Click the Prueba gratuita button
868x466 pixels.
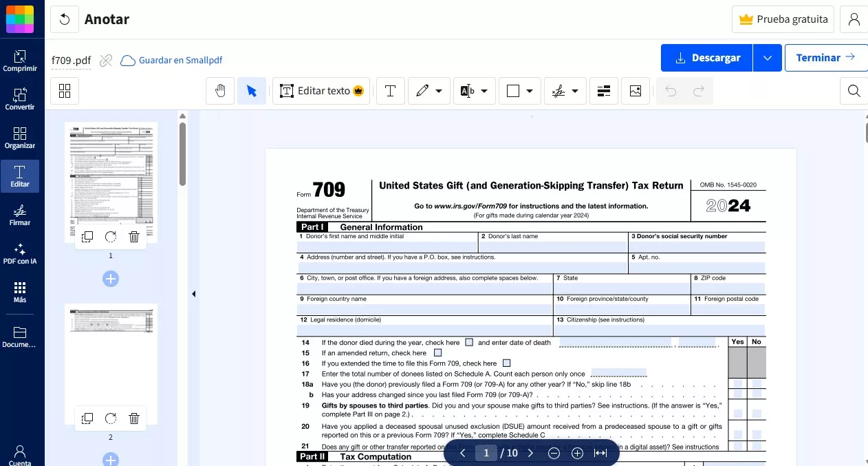(x=783, y=19)
